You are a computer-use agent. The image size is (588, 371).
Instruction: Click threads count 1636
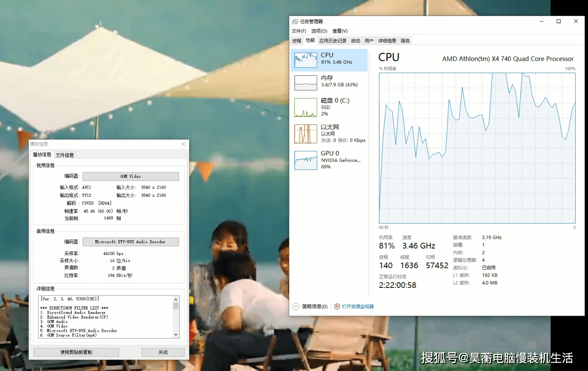coord(409,266)
